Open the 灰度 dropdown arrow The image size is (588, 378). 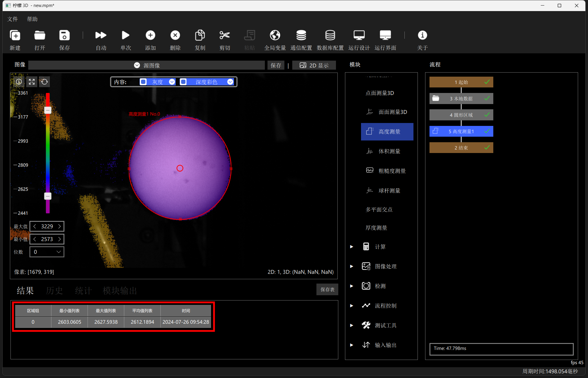tap(172, 82)
